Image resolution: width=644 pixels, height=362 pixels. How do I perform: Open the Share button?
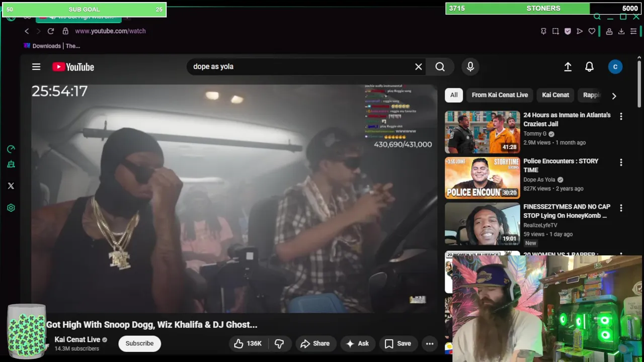coord(315,343)
